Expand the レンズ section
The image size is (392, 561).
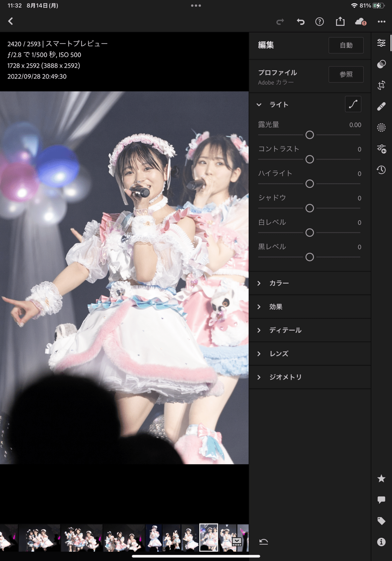pos(310,354)
